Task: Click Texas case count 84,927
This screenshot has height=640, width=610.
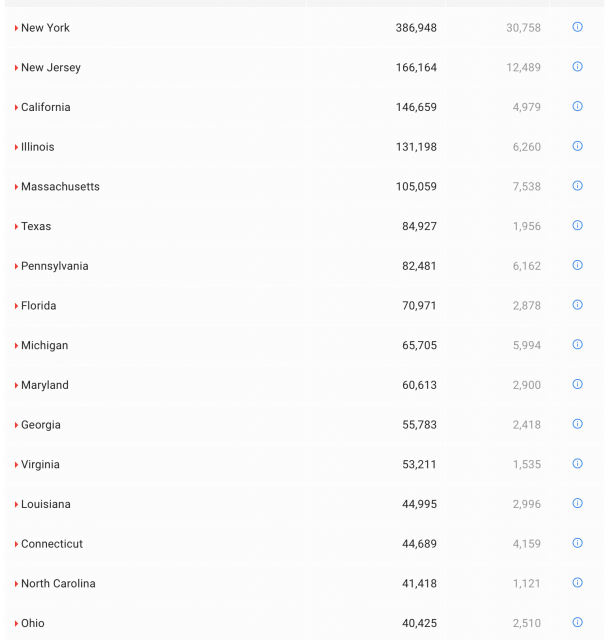Action: tap(419, 226)
